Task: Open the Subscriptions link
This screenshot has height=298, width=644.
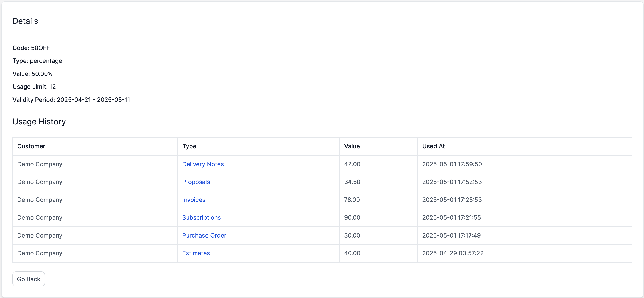Action: pos(201,217)
